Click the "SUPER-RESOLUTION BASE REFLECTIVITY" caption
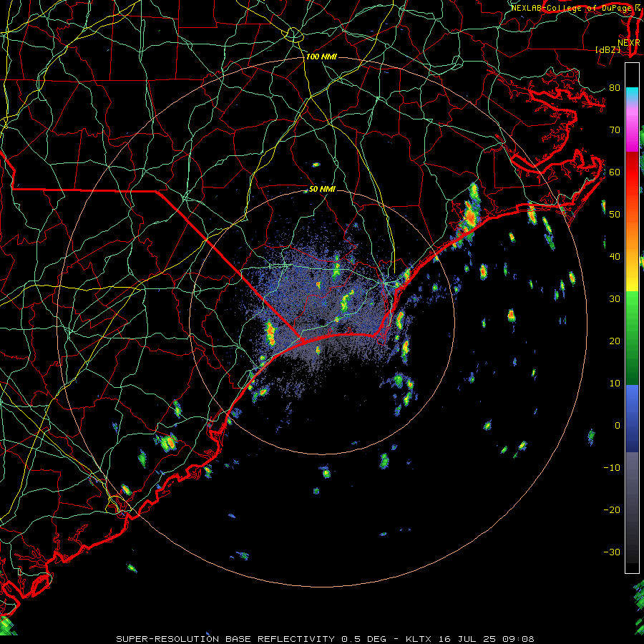Screen dimensions: 644x644 coord(225,639)
